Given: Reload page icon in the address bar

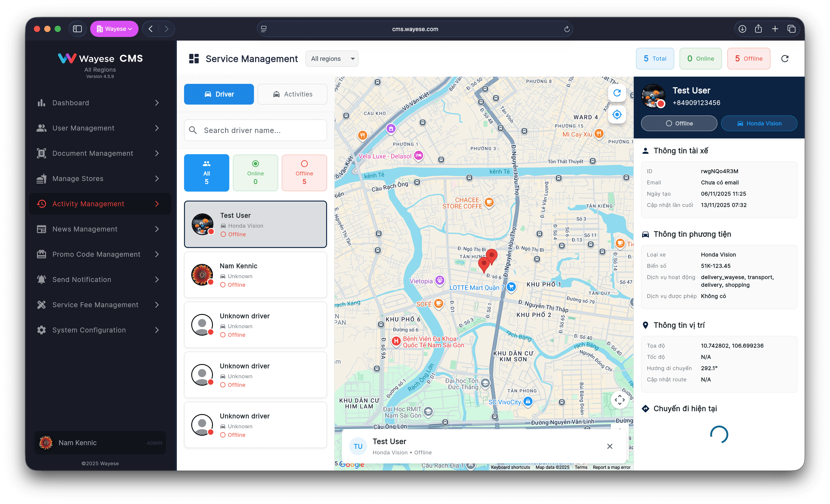Looking at the screenshot, I should (567, 29).
